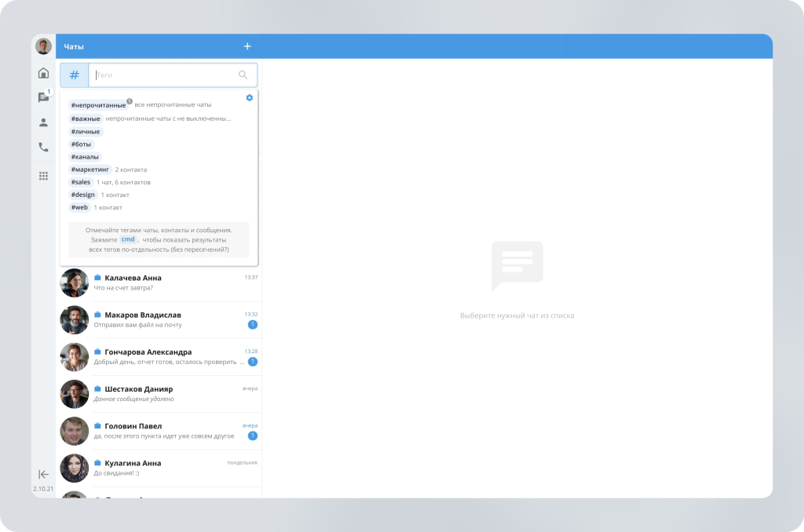Image resolution: width=804 pixels, height=532 pixels.
Task: Toggle the hashtag tag filter button
Action: pyautogui.click(x=75, y=75)
